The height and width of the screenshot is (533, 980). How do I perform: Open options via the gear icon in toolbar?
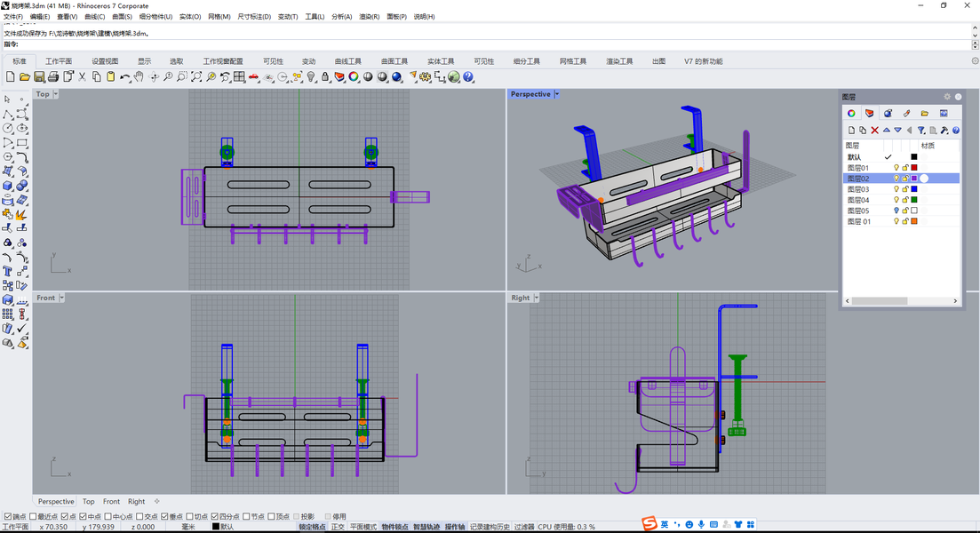(426, 77)
